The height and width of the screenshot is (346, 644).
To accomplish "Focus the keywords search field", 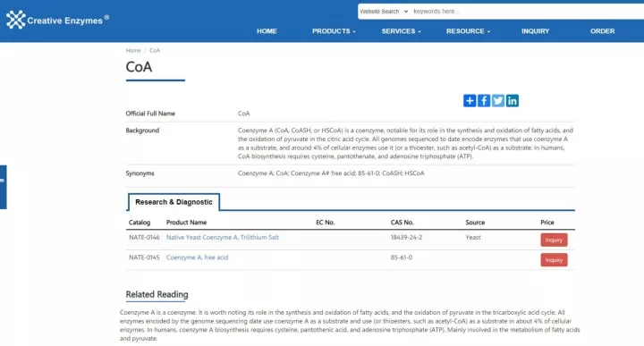I will tap(528, 12).
